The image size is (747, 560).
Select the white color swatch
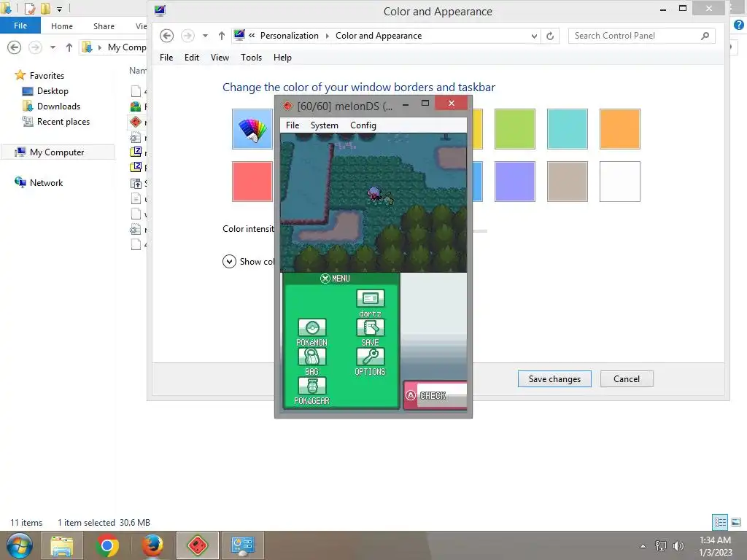(x=619, y=182)
